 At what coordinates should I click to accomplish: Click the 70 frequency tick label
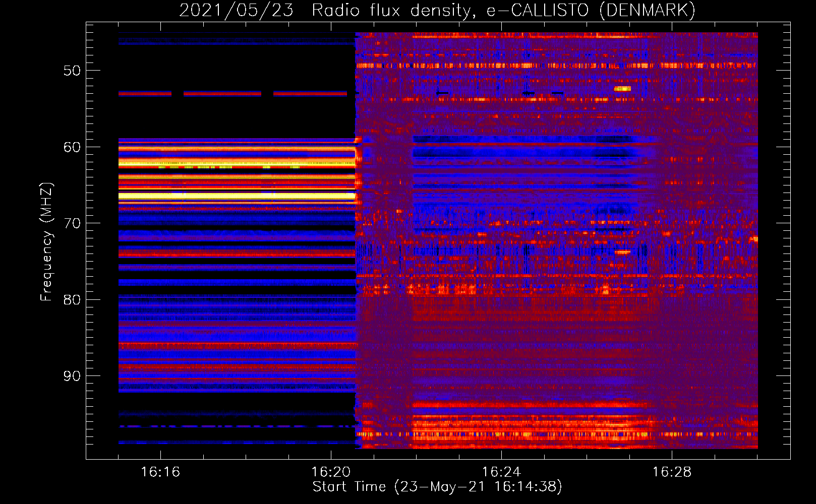(x=72, y=223)
